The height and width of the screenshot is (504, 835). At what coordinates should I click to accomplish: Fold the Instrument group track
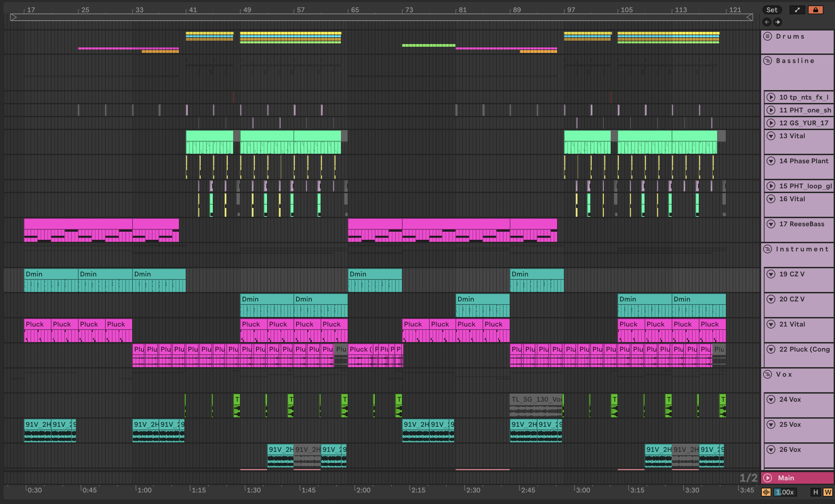[768, 249]
